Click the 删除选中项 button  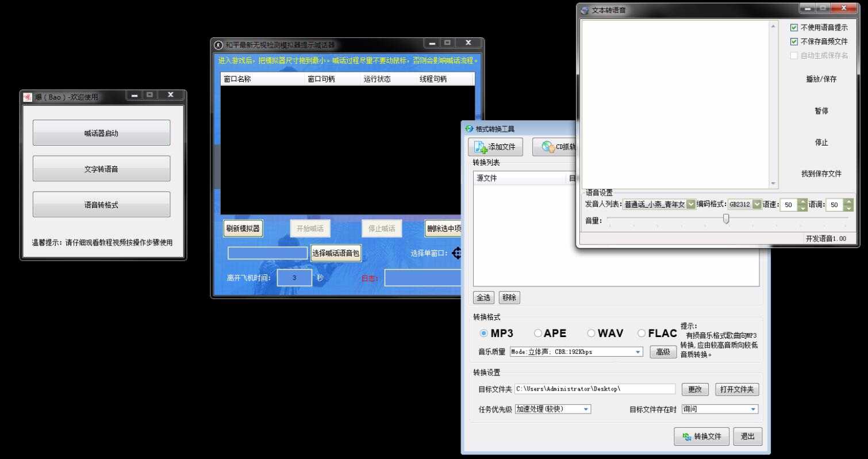pyautogui.click(x=444, y=228)
